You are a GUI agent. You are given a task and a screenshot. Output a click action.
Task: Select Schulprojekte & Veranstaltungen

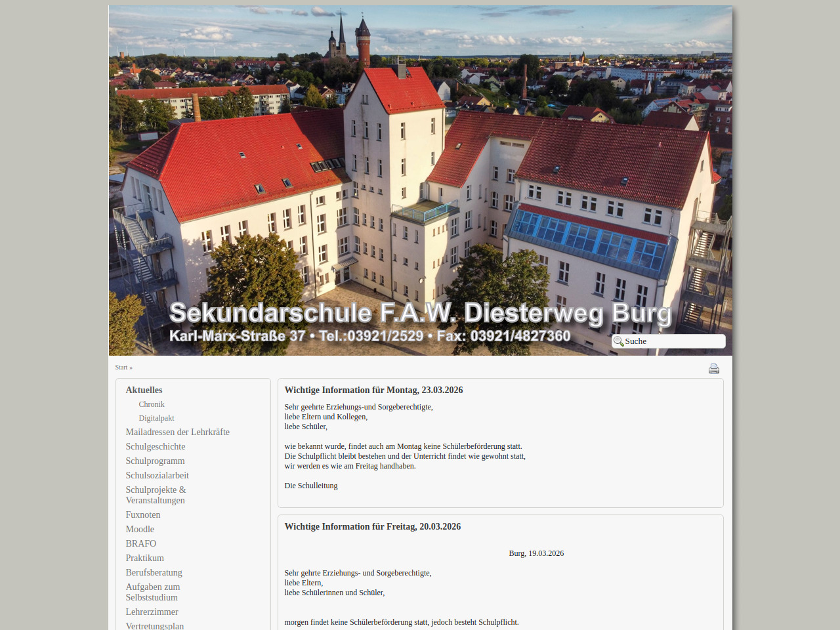click(156, 495)
